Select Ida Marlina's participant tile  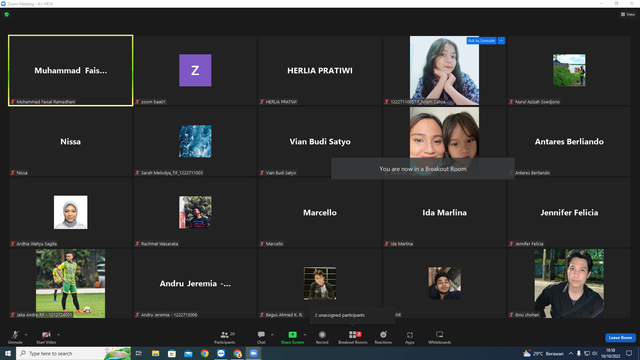(444, 212)
